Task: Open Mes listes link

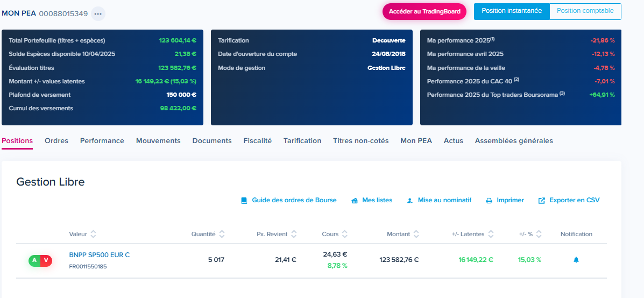Action: 377,200
